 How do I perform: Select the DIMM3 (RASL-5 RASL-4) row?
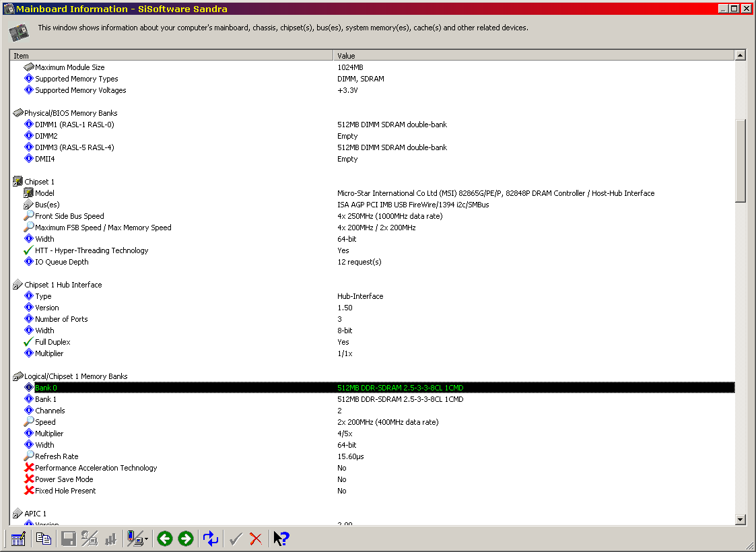pyautogui.click(x=373, y=147)
